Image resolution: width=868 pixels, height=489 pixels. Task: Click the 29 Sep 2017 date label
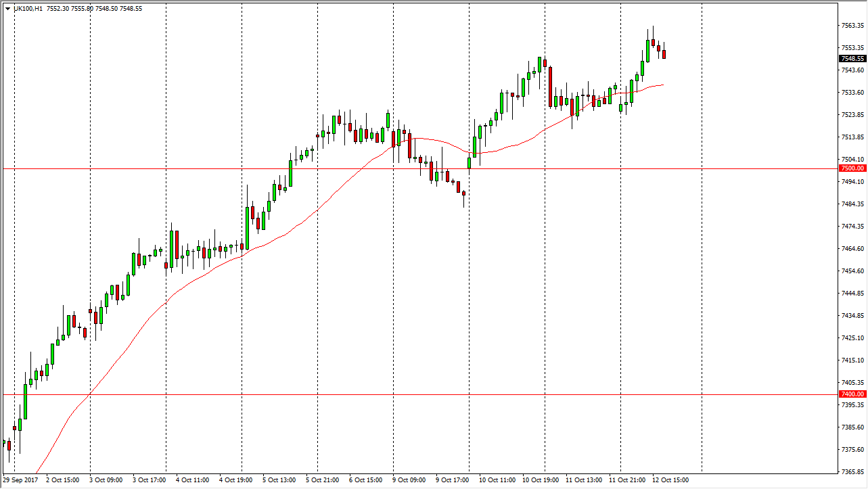(20, 480)
